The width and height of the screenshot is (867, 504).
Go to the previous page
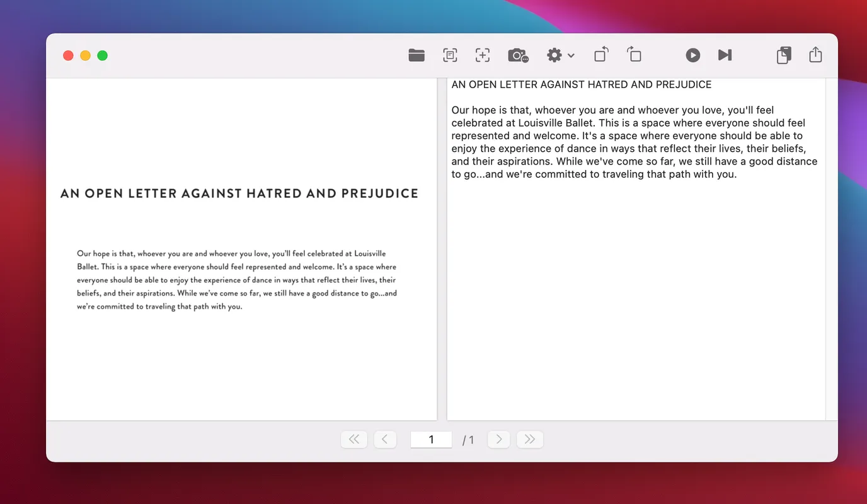pos(385,439)
